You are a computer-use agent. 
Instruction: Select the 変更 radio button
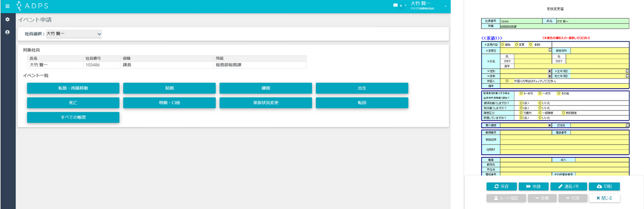516,44
